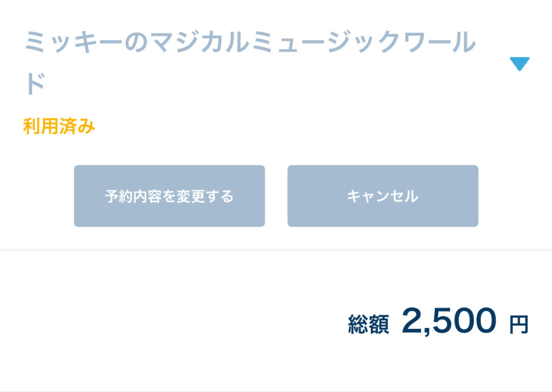Toggle the show details triangle beside the title
Screen dimensions: 552x392
[520, 64]
